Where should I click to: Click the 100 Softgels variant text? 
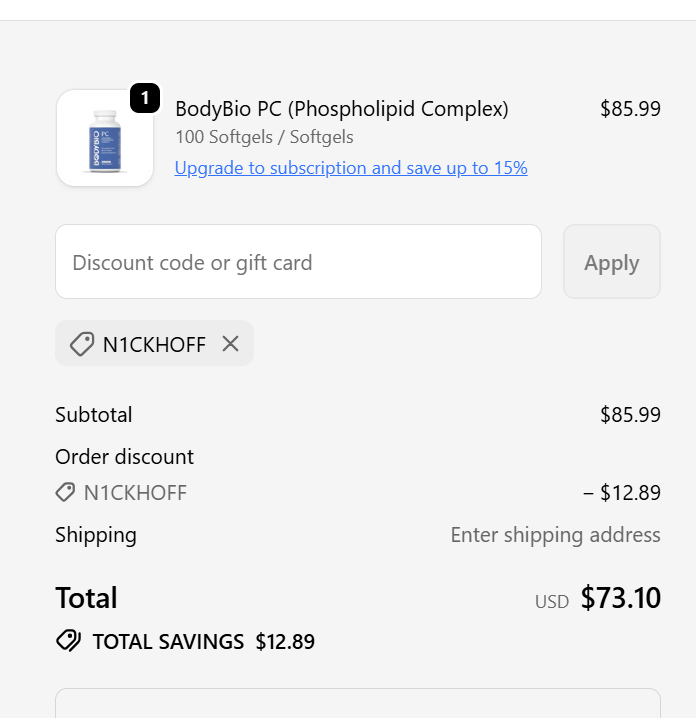264,137
